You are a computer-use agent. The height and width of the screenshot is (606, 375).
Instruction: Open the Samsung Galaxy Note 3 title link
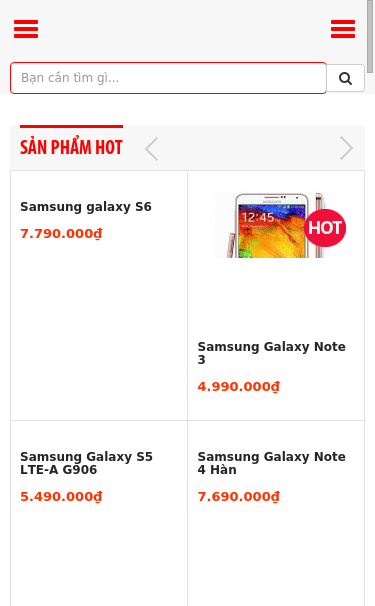271,353
